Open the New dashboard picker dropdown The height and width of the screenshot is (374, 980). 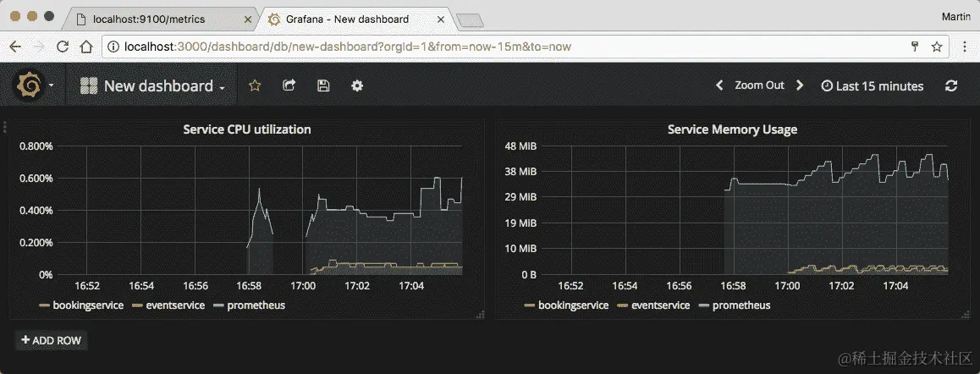click(153, 85)
